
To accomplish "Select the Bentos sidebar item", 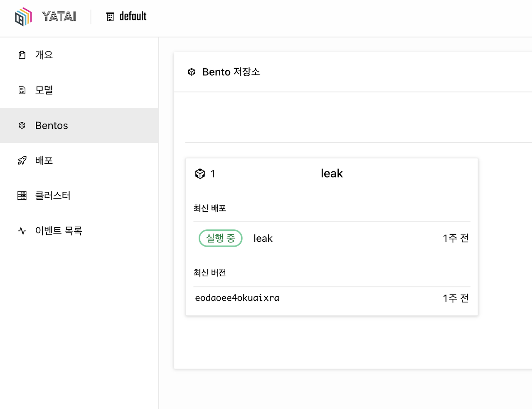I will click(79, 125).
